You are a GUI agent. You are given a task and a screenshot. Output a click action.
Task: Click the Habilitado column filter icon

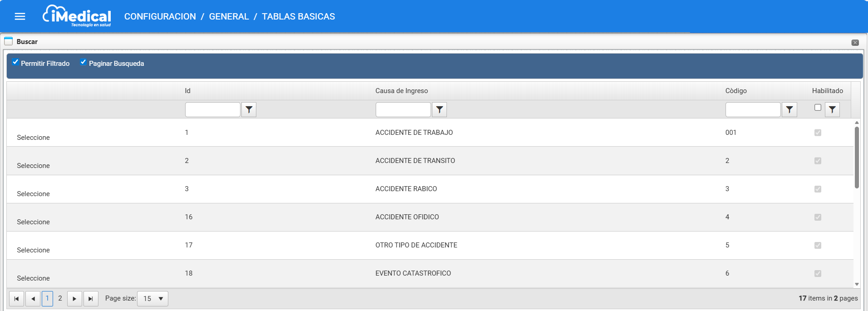832,110
